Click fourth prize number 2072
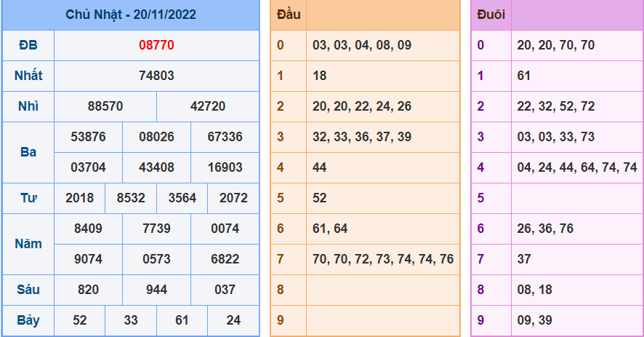This screenshot has height=337, width=644. tap(234, 198)
